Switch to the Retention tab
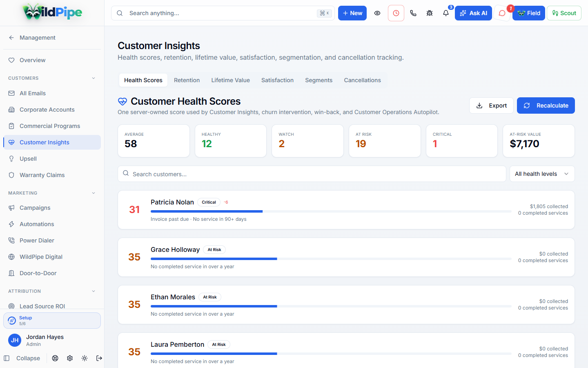Viewport: 588px width, 368px height. click(x=187, y=80)
